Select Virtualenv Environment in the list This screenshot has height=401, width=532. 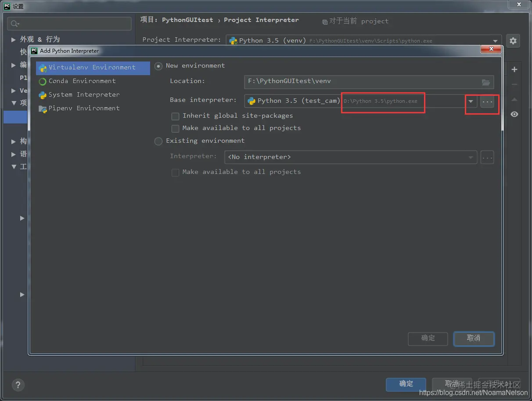point(93,68)
